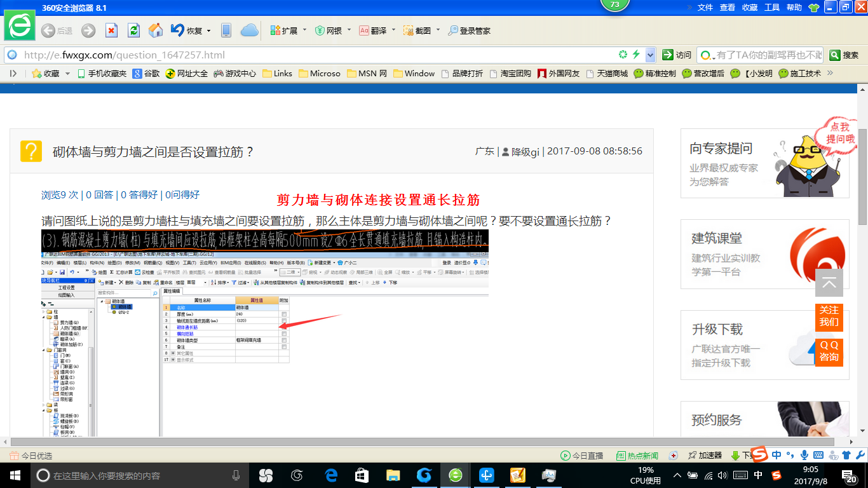Click the 截图 screenshot tool
Screen dimensions: 868x488
417,30
